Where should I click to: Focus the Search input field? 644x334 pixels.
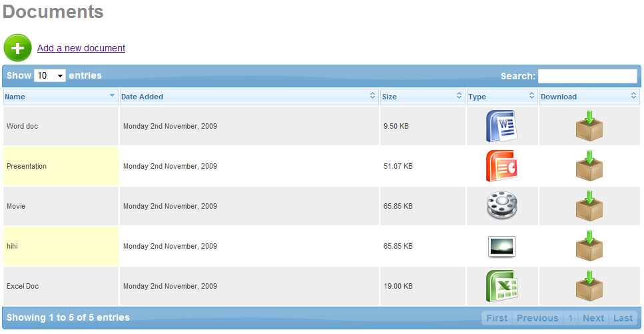(x=587, y=76)
